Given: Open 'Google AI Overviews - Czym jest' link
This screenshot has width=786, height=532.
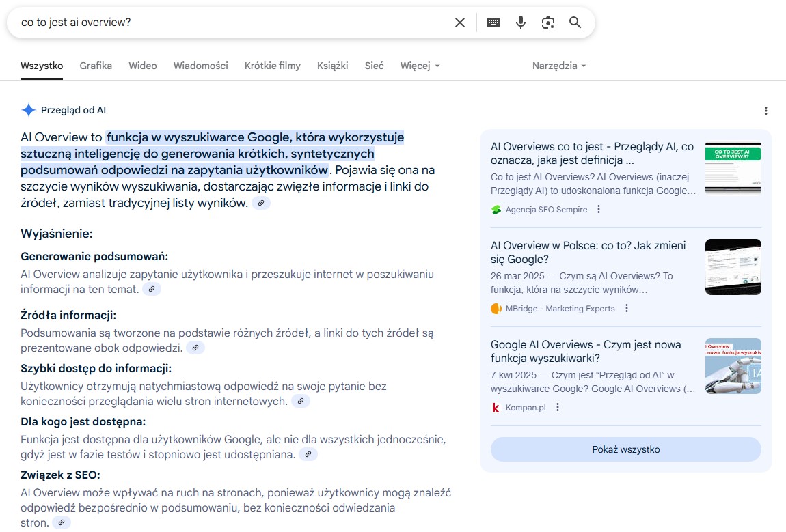Looking at the screenshot, I should [586, 352].
